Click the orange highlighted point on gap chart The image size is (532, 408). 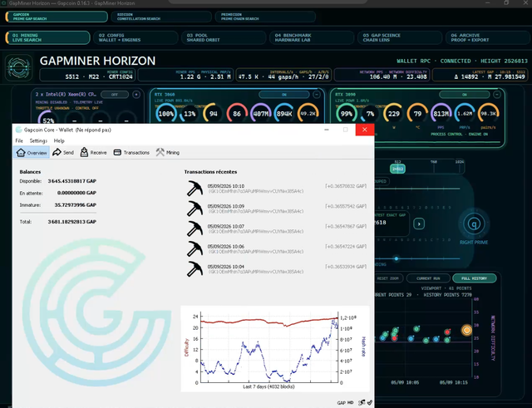(466, 330)
